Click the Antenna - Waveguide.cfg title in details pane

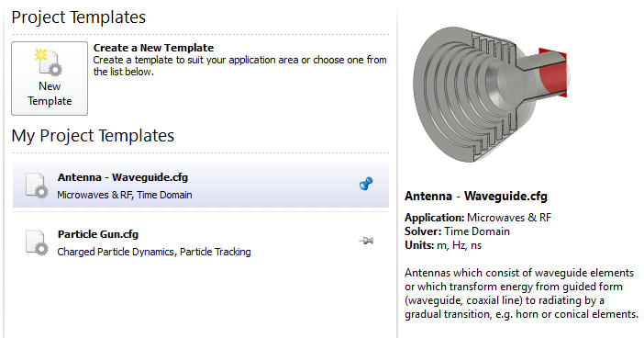476,197
